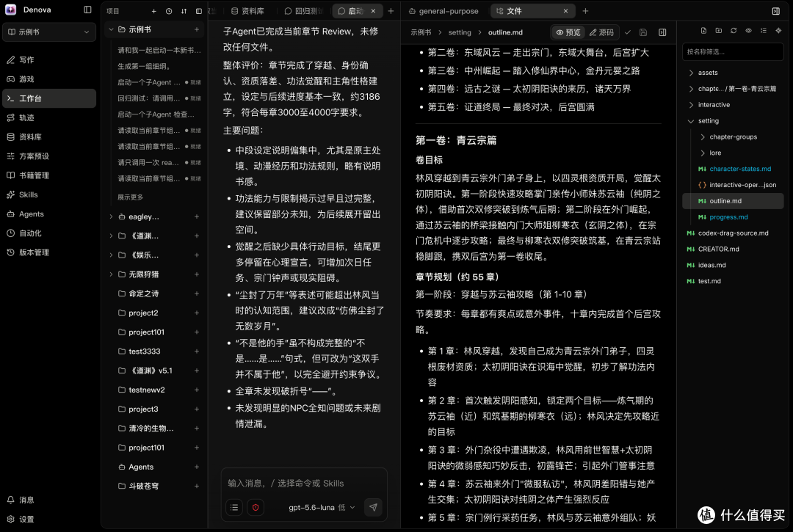Image resolution: width=793 pixels, height=532 pixels.
Task: Add item to 斗破苍穹 folder
Action: [x=197, y=486]
